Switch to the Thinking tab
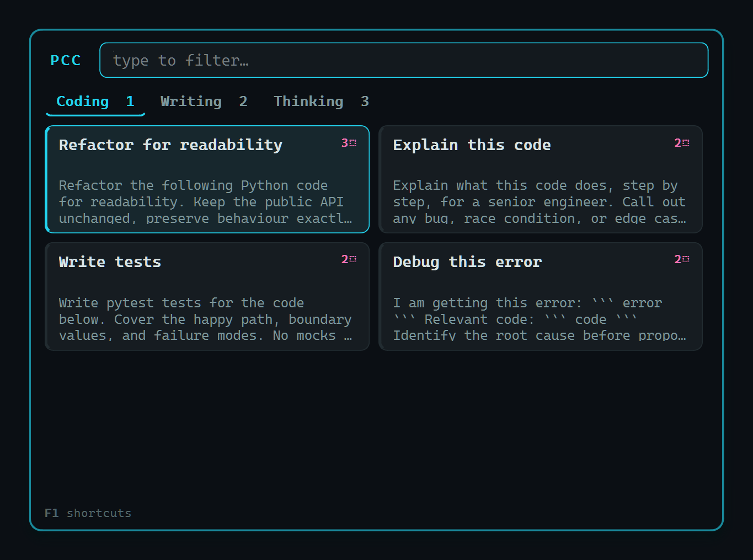 [321, 102]
